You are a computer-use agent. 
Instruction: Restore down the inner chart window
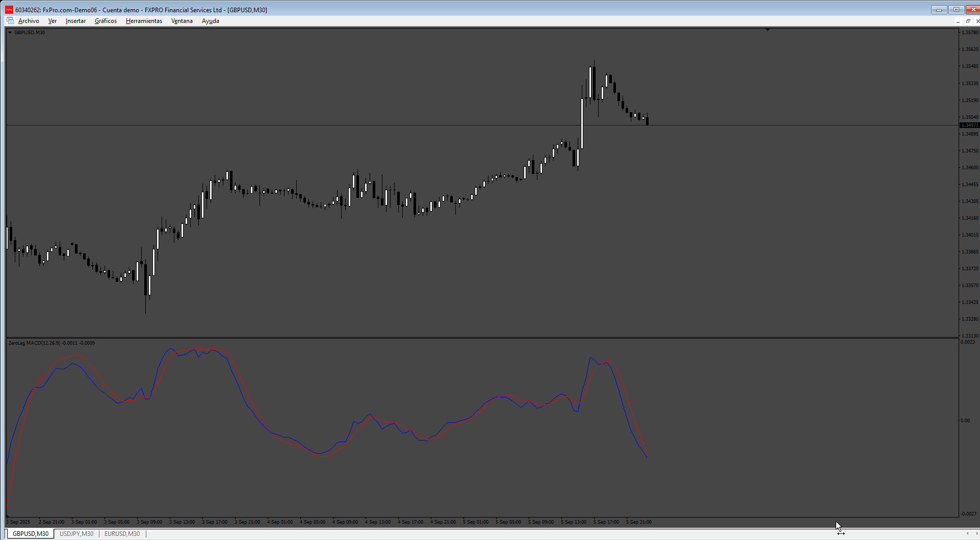(968, 21)
